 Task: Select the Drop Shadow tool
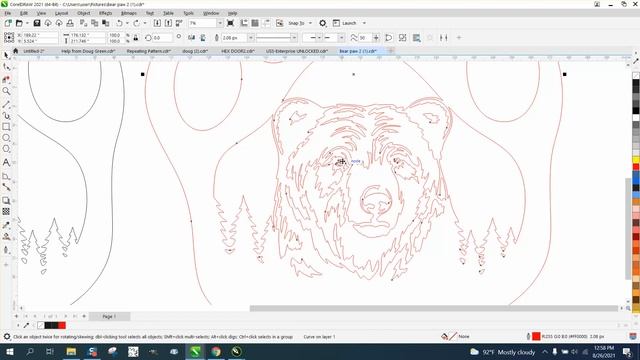[6, 200]
